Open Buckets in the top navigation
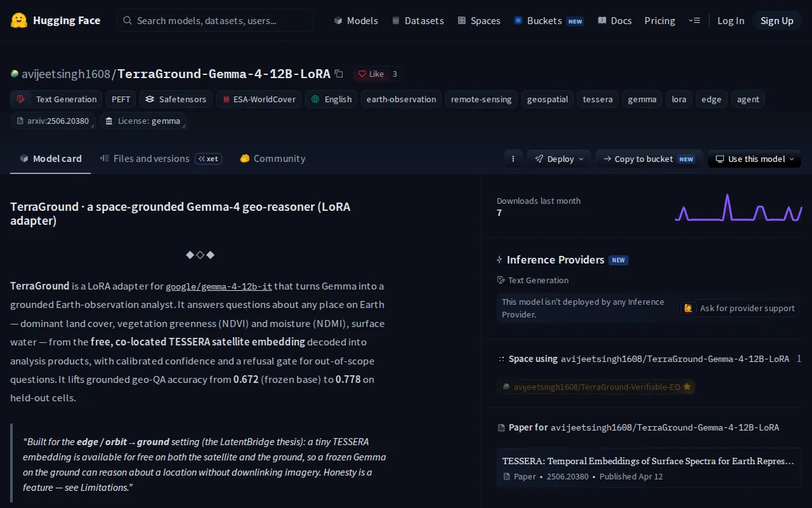This screenshot has width=812, height=508. point(549,20)
